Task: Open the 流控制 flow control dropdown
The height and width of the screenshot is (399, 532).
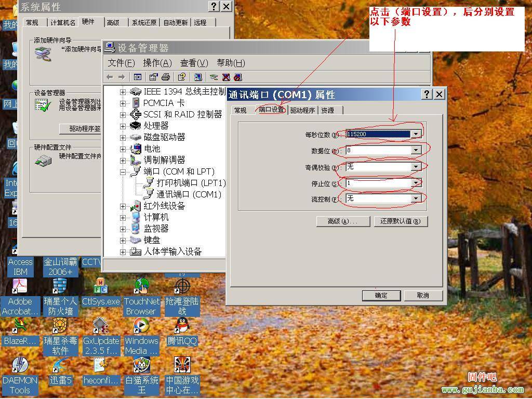Action: [416, 198]
